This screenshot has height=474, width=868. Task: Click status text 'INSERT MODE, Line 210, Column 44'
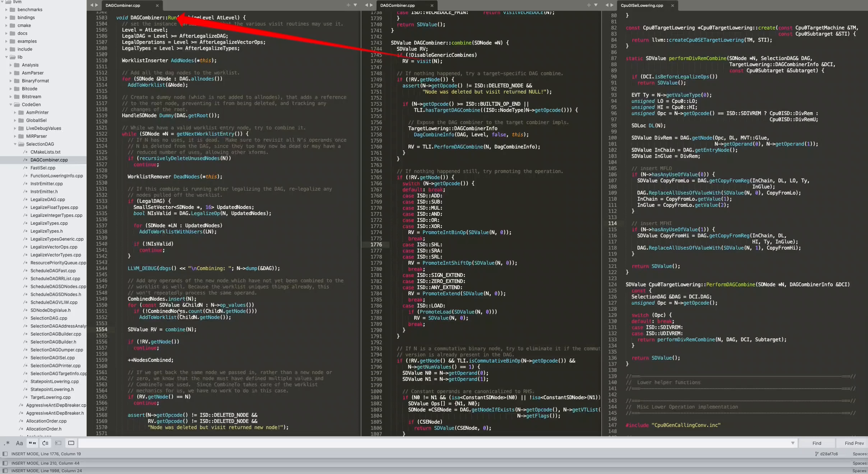[x=45, y=463]
